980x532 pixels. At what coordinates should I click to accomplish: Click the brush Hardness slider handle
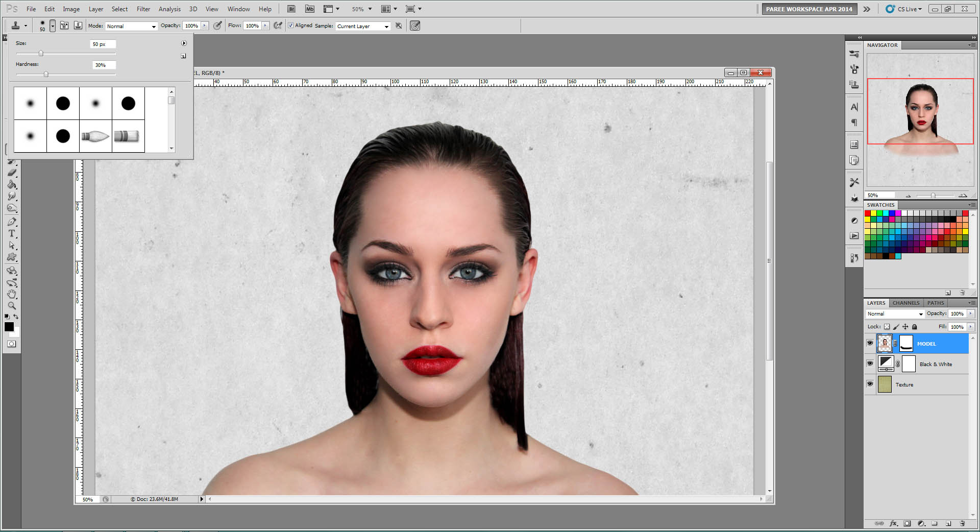pos(46,75)
